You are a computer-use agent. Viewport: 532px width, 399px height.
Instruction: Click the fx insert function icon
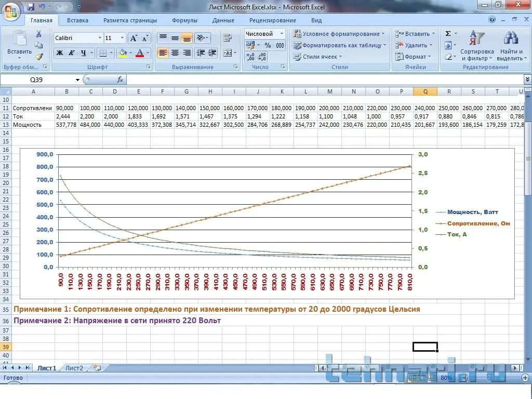click(119, 79)
